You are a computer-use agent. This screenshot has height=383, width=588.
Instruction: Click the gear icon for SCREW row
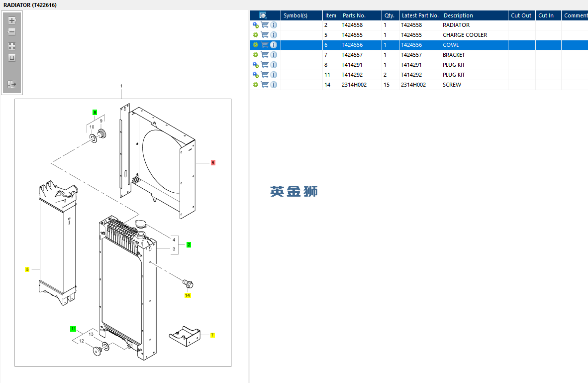(256, 85)
